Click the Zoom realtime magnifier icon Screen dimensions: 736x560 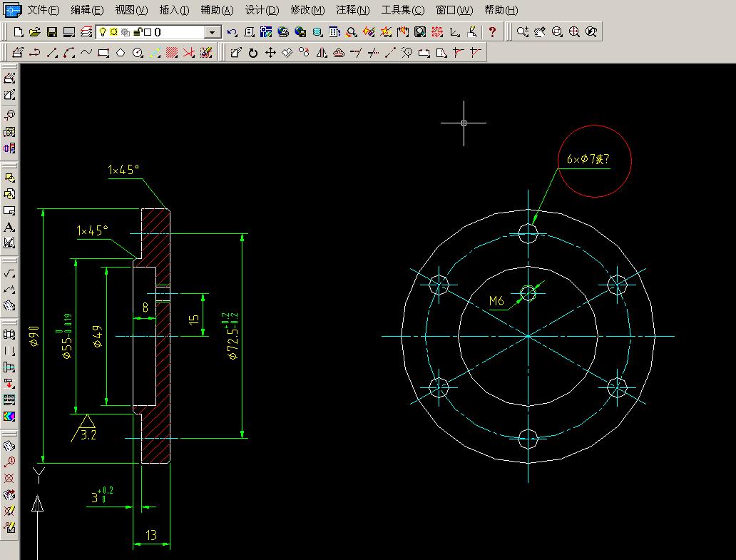[x=523, y=31]
